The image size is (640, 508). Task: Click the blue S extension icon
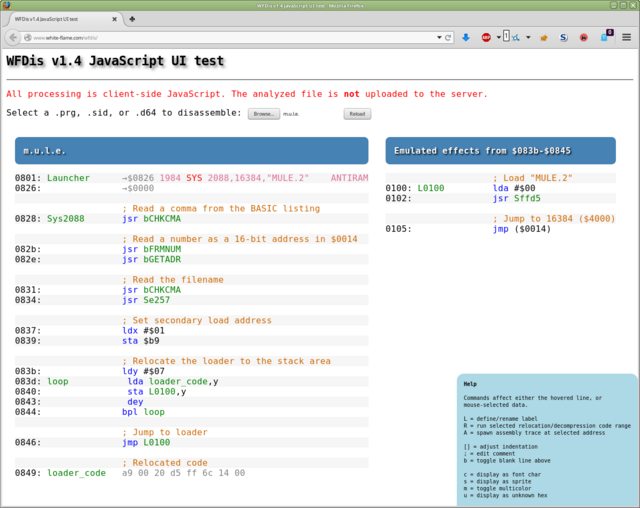(x=564, y=37)
